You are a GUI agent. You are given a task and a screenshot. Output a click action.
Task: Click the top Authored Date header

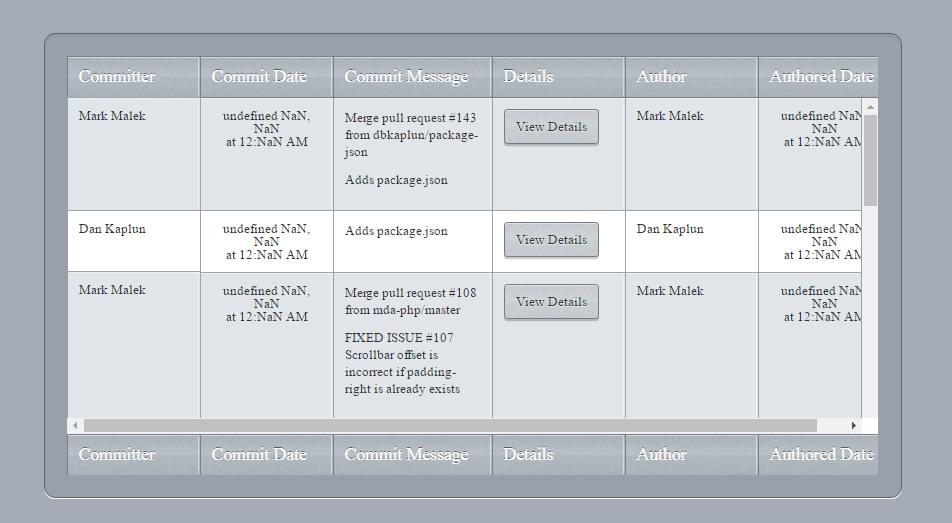(819, 77)
